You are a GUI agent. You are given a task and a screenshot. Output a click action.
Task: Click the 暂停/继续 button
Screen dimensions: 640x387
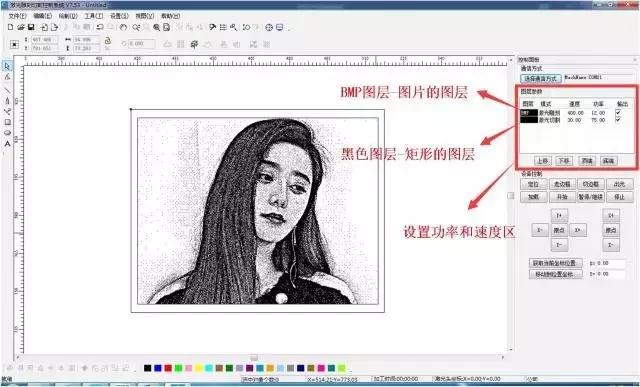(x=591, y=197)
